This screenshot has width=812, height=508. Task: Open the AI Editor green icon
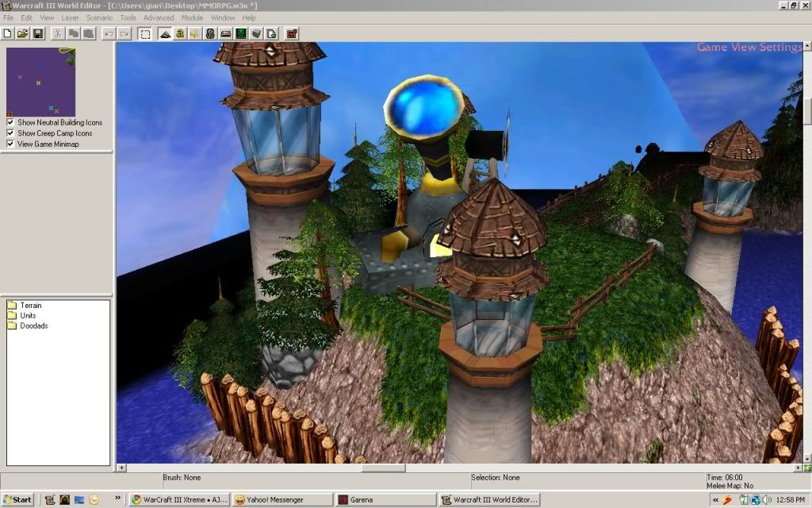click(241, 33)
